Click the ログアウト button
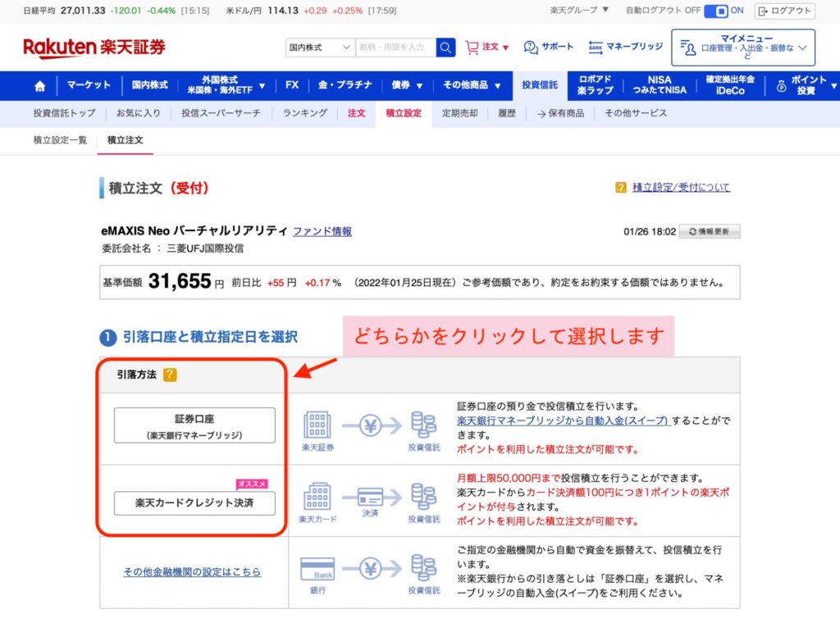The height and width of the screenshot is (623, 840). pyautogui.click(x=785, y=11)
